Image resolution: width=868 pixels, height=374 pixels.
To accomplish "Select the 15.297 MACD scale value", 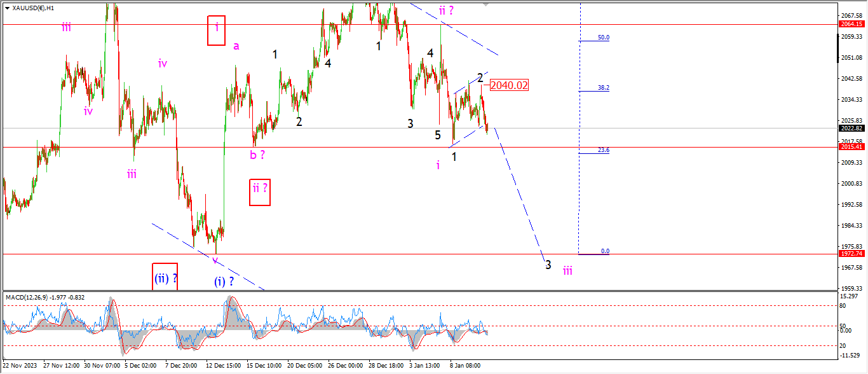I will coord(850,296).
